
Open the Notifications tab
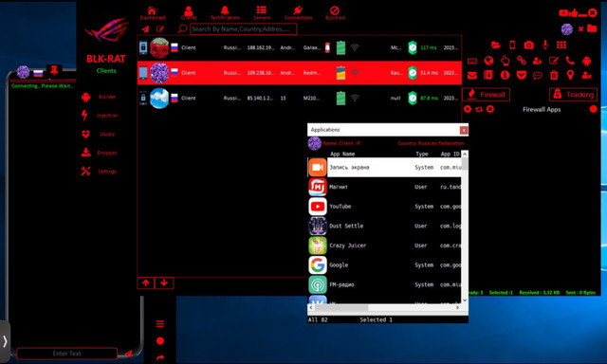coord(225,12)
